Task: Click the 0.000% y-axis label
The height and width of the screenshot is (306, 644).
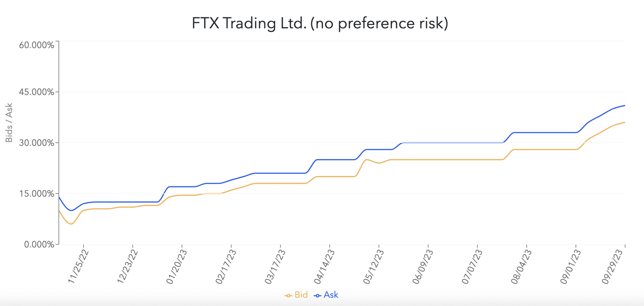Action: point(39,245)
